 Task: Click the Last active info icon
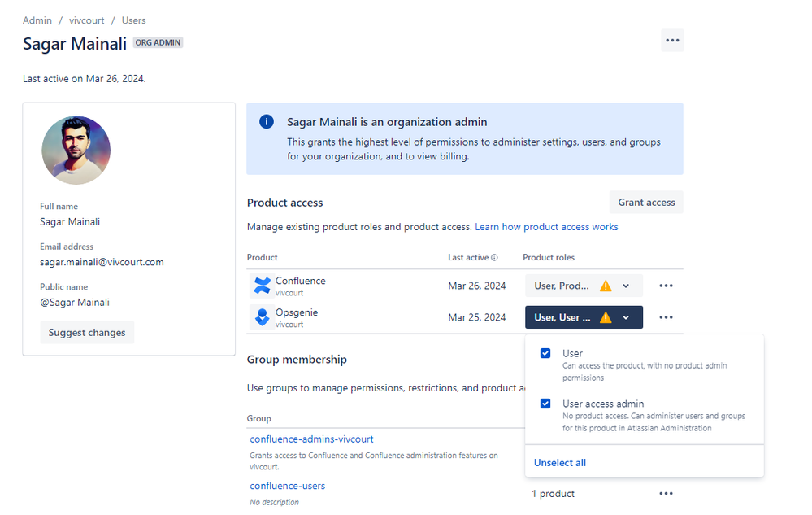point(494,257)
